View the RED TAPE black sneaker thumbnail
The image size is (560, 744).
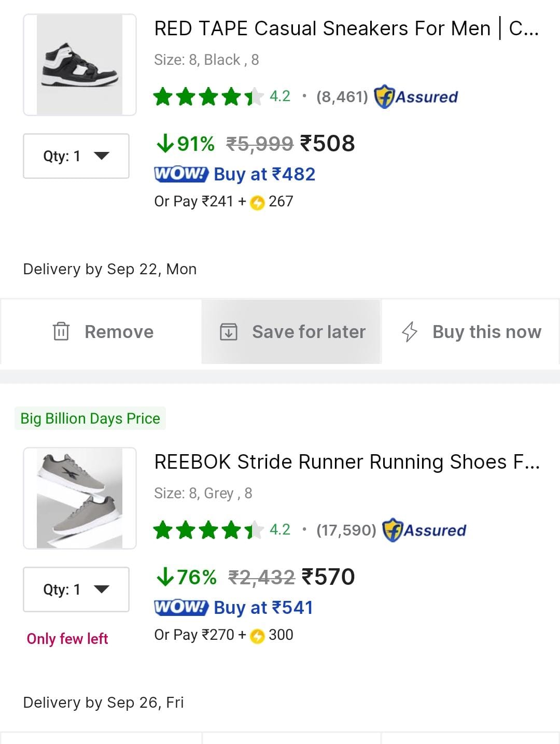coord(80,65)
